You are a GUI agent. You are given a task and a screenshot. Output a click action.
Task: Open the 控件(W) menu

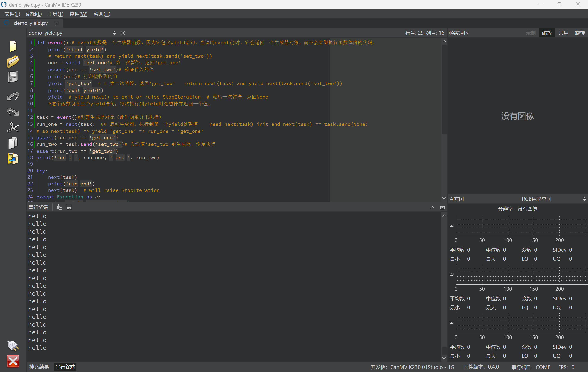[x=78, y=14]
